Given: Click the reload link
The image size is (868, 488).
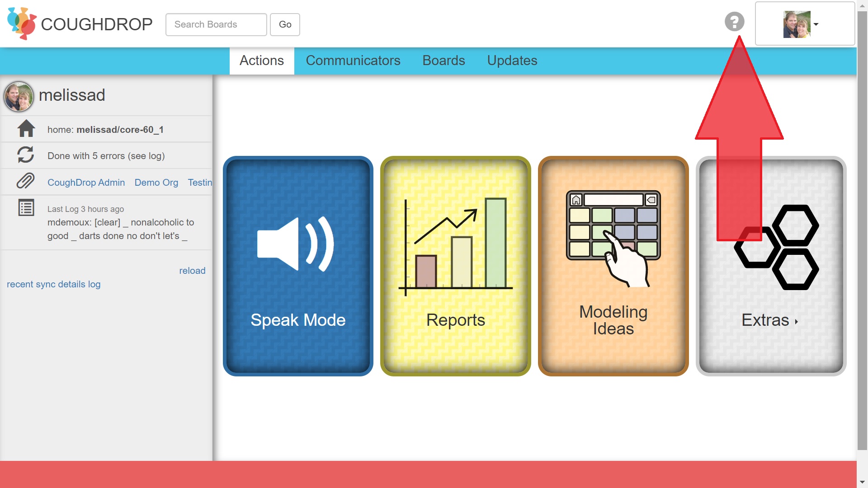Looking at the screenshot, I should (x=192, y=271).
